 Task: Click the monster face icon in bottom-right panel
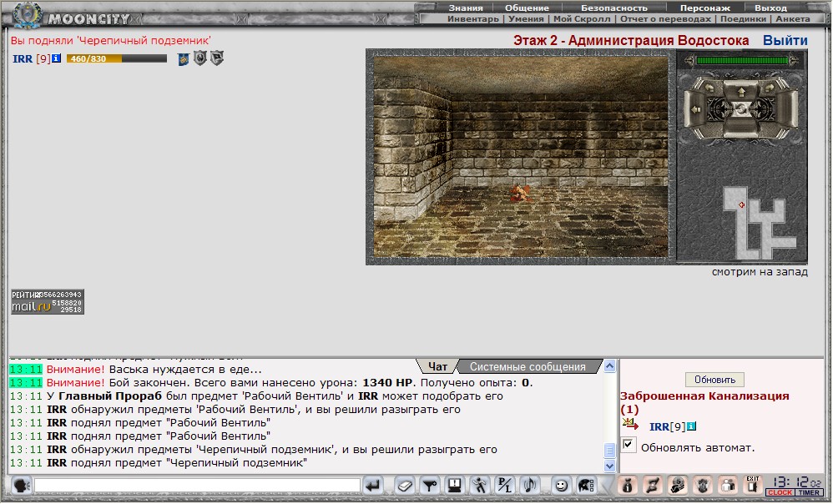702,486
